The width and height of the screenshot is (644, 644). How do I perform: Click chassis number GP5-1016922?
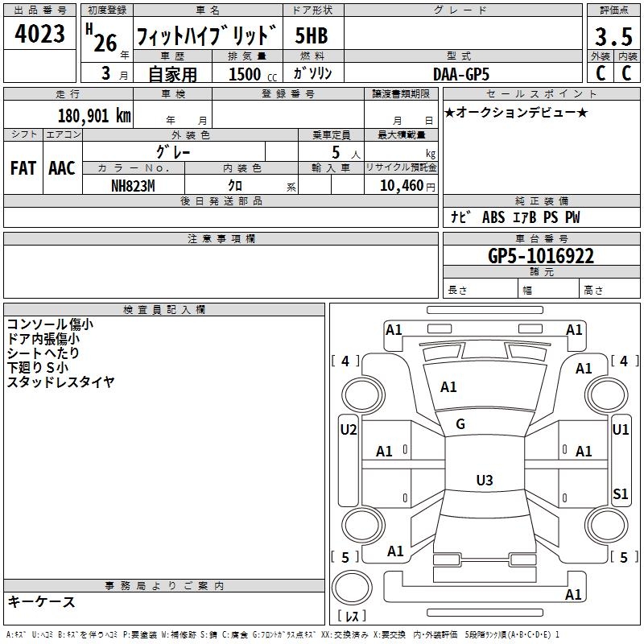click(x=541, y=256)
